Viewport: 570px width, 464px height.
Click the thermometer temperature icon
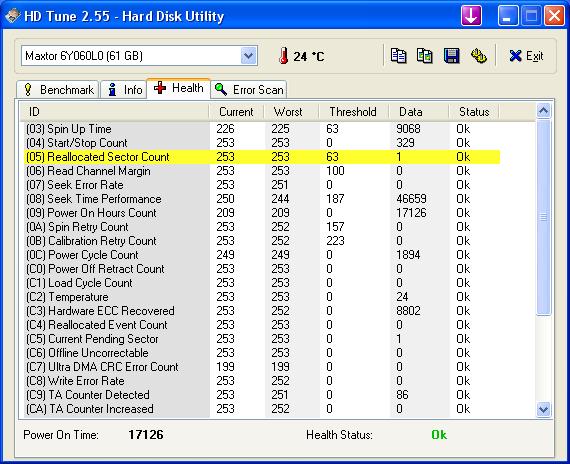pos(284,56)
